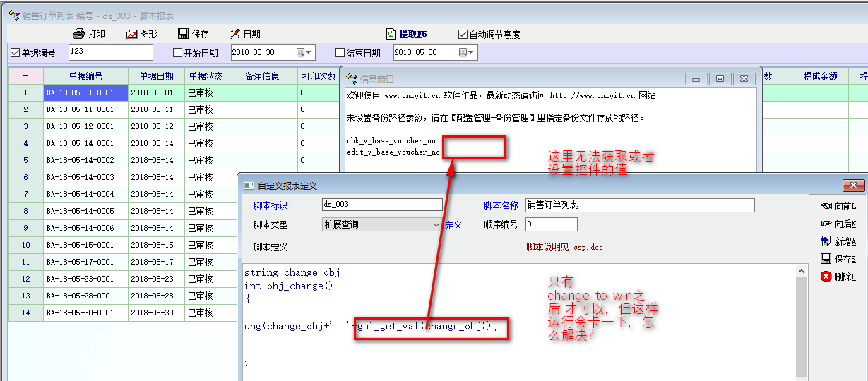Image resolution: width=868 pixels, height=381 pixels.
Task: Expand the 脚本类型 combo box
Action: (x=436, y=224)
